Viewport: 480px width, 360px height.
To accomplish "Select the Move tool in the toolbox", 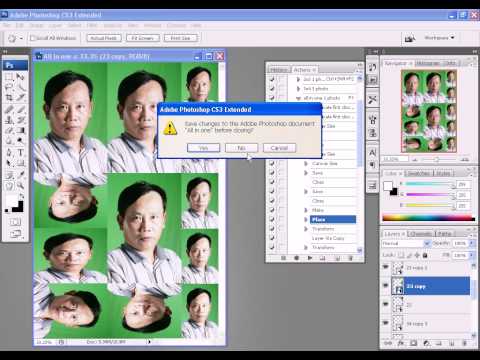I will [x=20, y=77].
